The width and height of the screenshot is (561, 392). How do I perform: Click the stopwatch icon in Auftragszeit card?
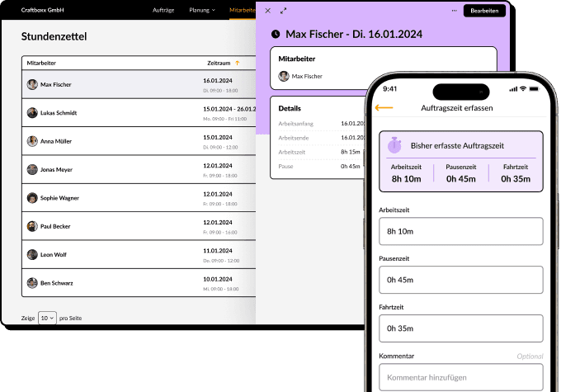394,145
